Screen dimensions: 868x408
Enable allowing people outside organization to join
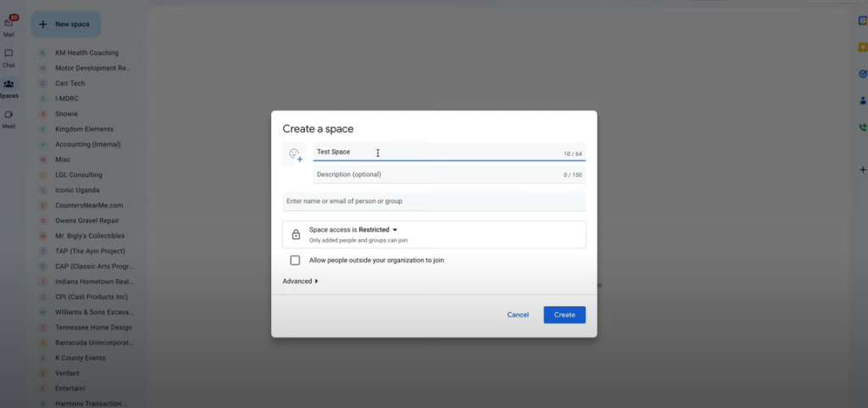pyautogui.click(x=295, y=260)
